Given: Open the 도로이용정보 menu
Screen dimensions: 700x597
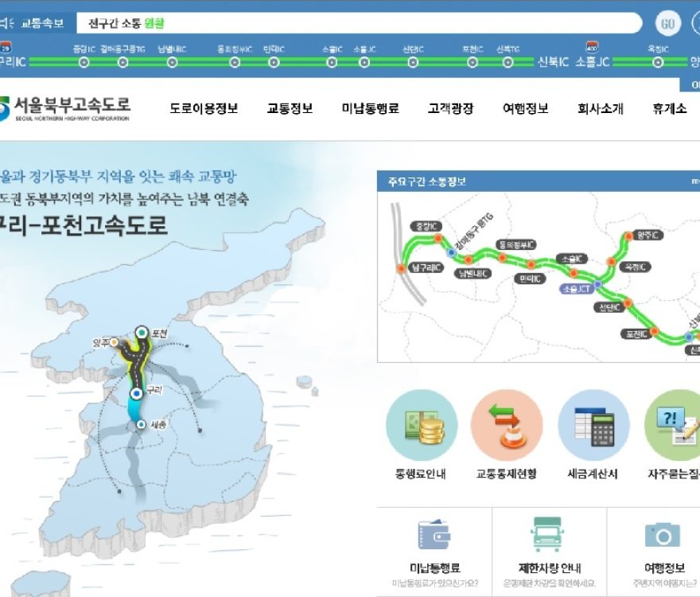Looking at the screenshot, I should tap(204, 108).
